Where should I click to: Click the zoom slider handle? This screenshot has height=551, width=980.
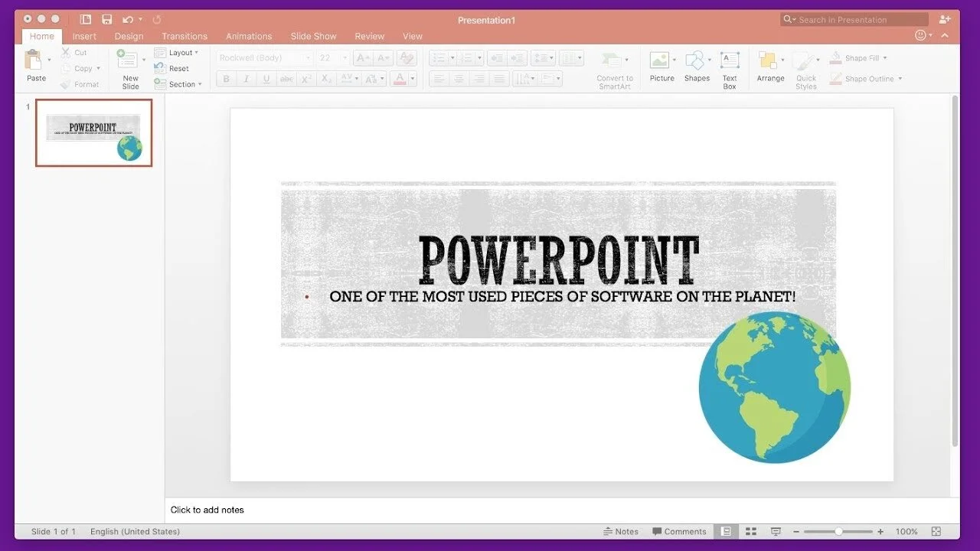pyautogui.click(x=839, y=531)
